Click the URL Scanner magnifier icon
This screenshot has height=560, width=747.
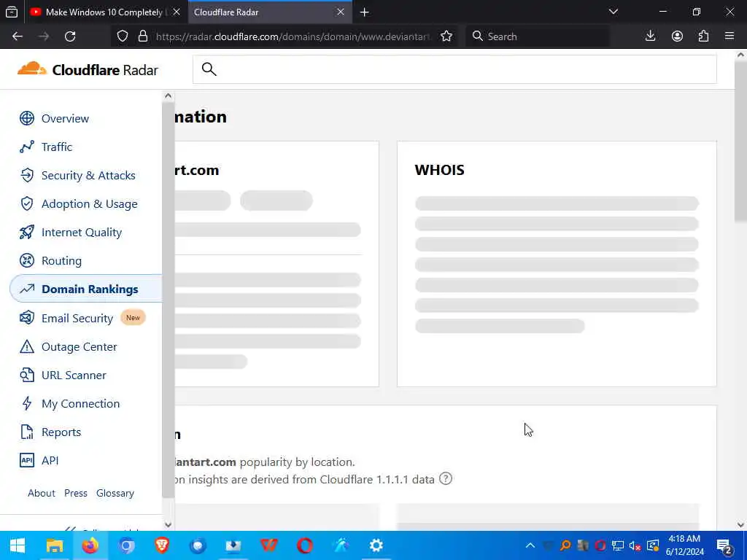click(x=27, y=375)
